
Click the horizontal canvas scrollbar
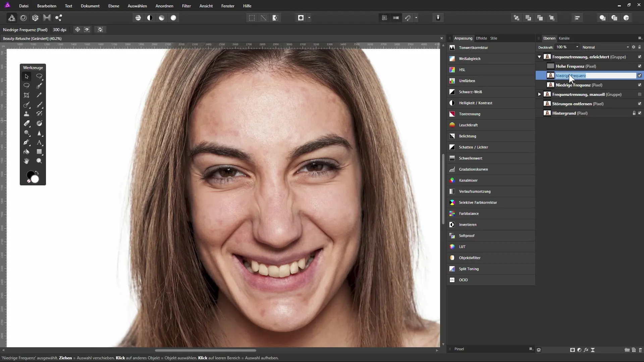point(205,351)
